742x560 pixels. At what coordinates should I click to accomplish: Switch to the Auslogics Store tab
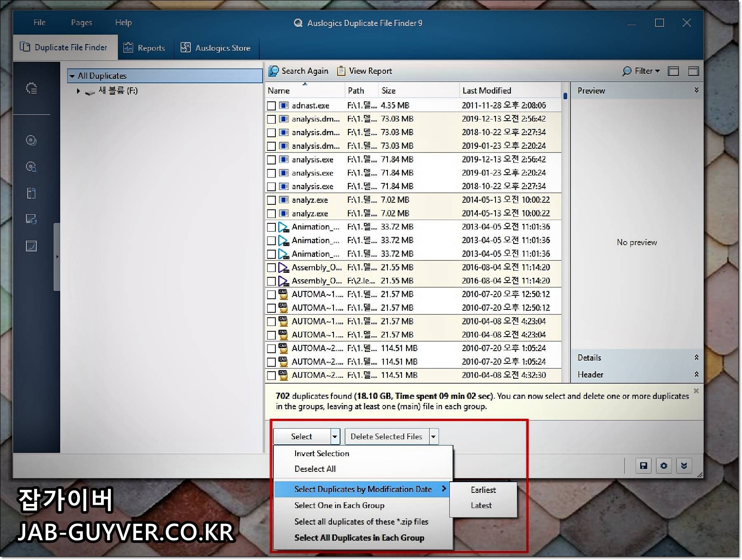pyautogui.click(x=216, y=48)
